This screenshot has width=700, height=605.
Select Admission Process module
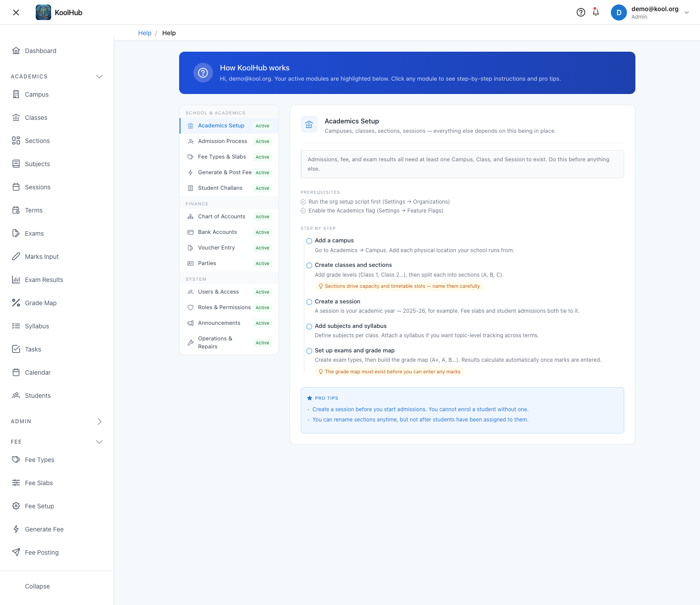(229, 141)
